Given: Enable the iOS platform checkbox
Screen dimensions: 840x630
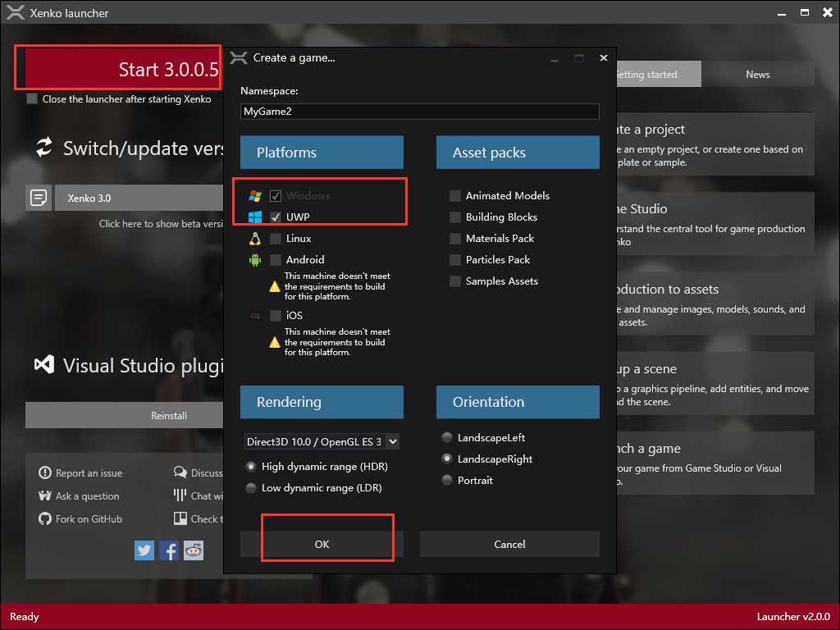Looking at the screenshot, I should point(276,316).
